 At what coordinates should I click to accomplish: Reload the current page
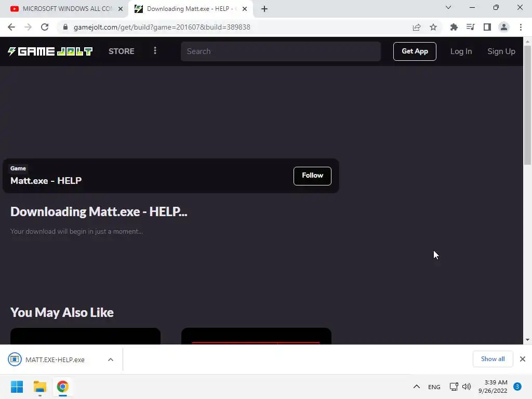pos(45,27)
